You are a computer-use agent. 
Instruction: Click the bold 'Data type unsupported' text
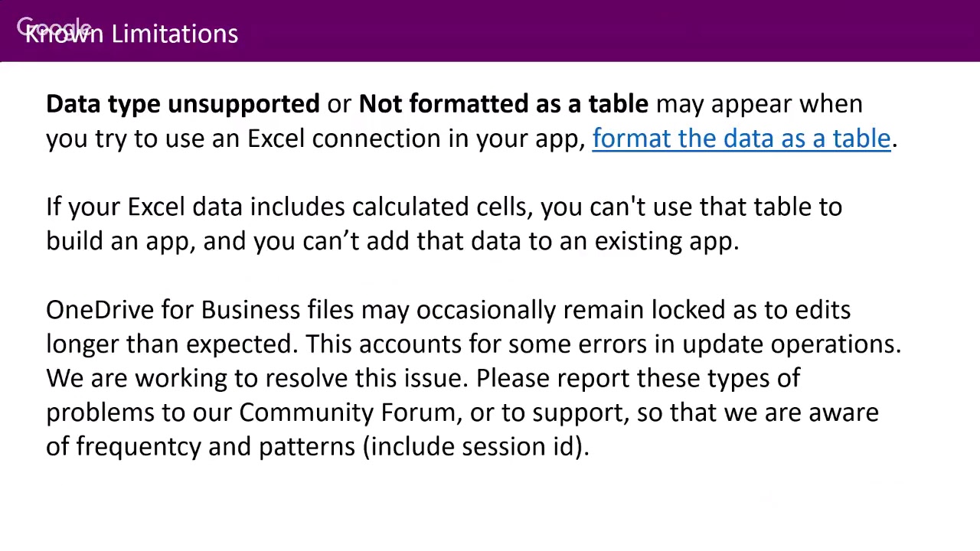pos(182,104)
